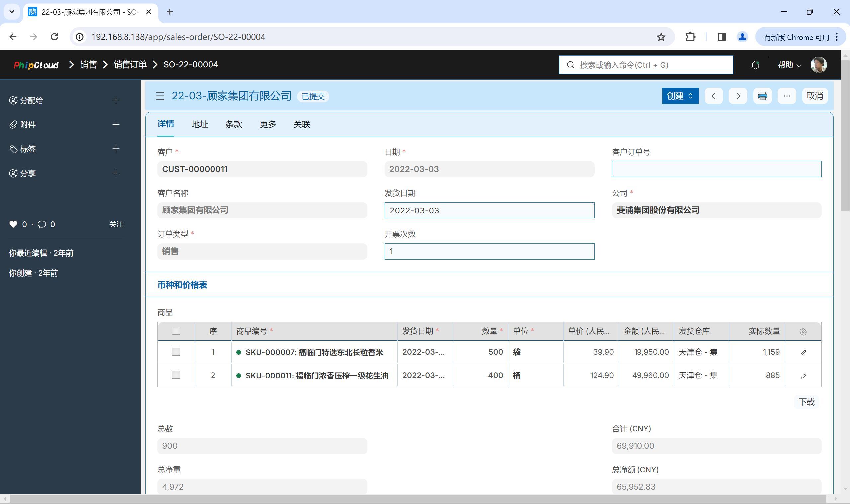Open the three-dot more actions menu
Image resolution: width=850 pixels, height=504 pixels.
coord(787,96)
